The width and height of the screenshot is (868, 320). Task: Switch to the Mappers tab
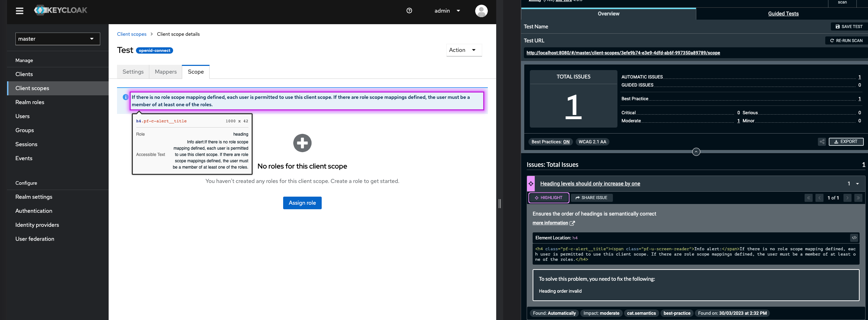pyautogui.click(x=165, y=72)
